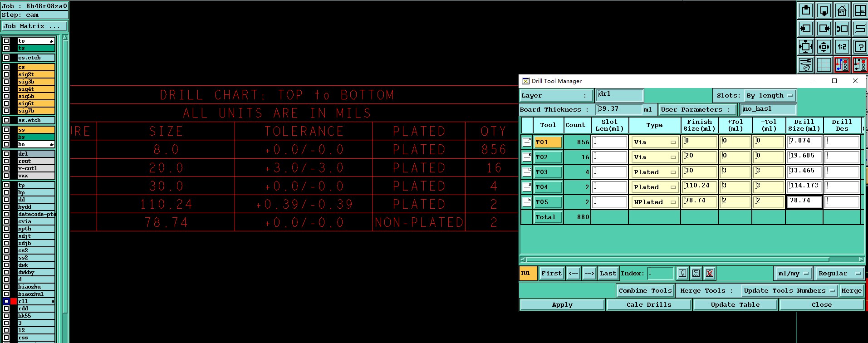Image resolution: width=868 pixels, height=343 pixels.
Task: Toggle the checkbox for layer sig2t
Action: [6, 74]
